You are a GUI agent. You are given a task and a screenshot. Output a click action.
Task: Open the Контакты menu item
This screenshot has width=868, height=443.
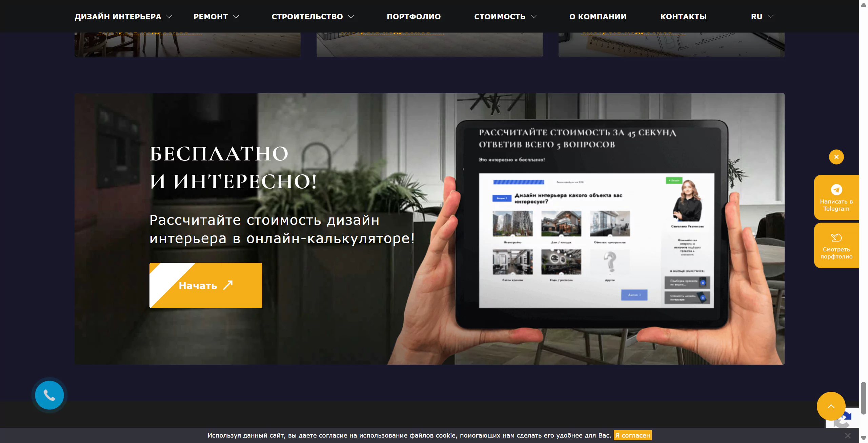pyautogui.click(x=683, y=17)
